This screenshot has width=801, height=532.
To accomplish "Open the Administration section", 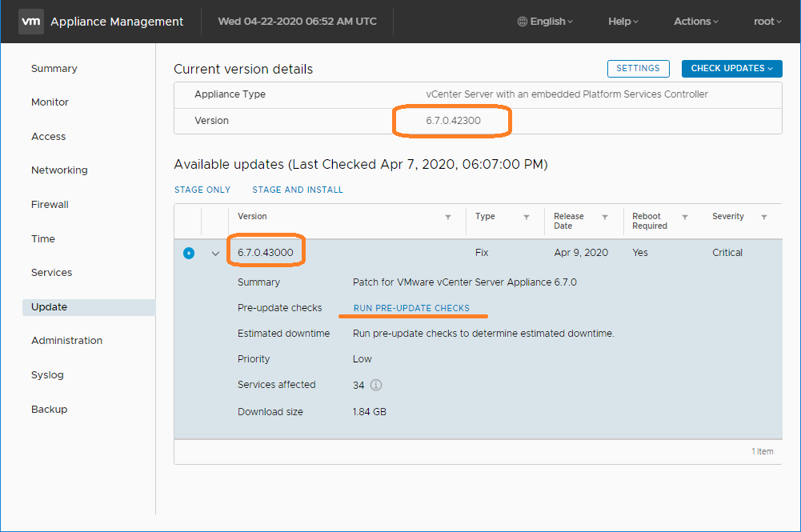I will pyautogui.click(x=67, y=340).
